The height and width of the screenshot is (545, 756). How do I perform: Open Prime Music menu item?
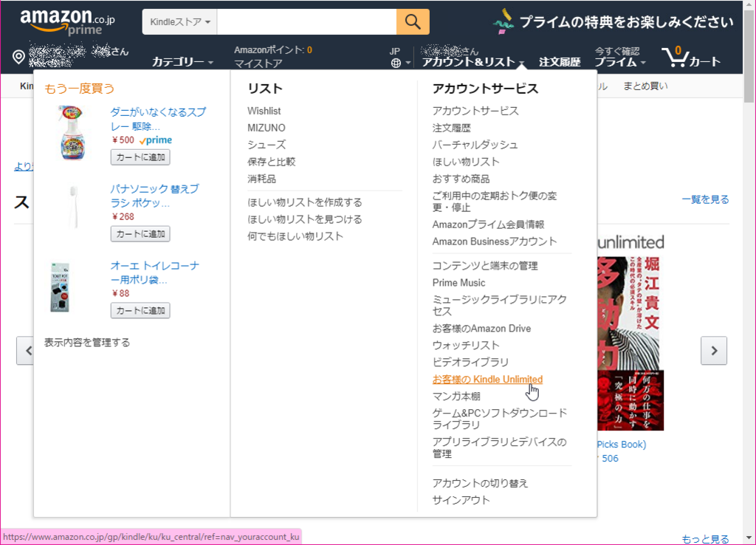pos(458,283)
